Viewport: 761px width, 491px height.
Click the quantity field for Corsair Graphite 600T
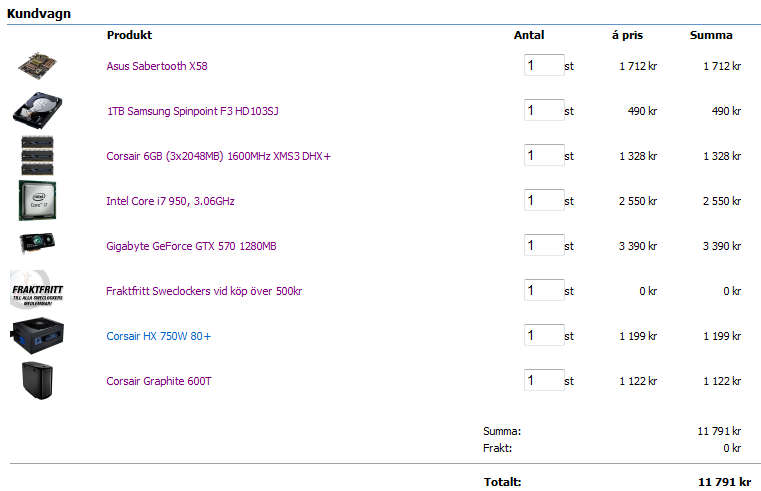[543, 381]
